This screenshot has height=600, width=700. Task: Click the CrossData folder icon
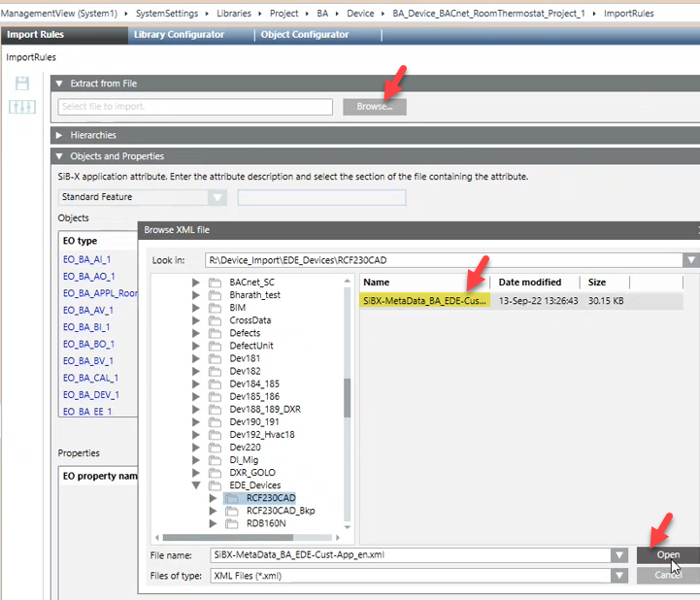click(x=216, y=320)
